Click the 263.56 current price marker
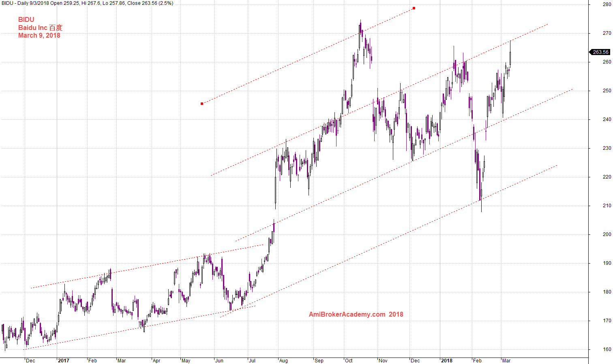 pos(600,52)
